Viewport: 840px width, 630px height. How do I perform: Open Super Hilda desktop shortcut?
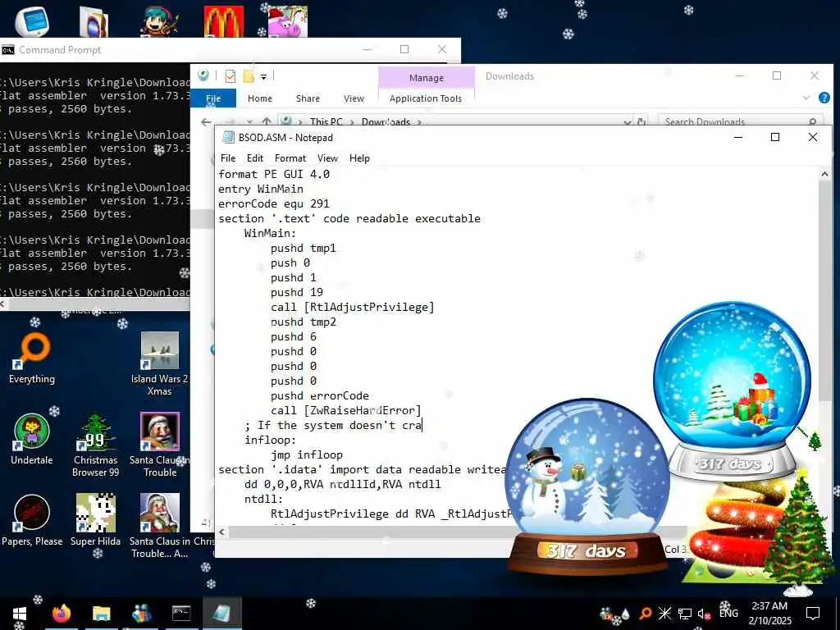[x=95, y=521]
